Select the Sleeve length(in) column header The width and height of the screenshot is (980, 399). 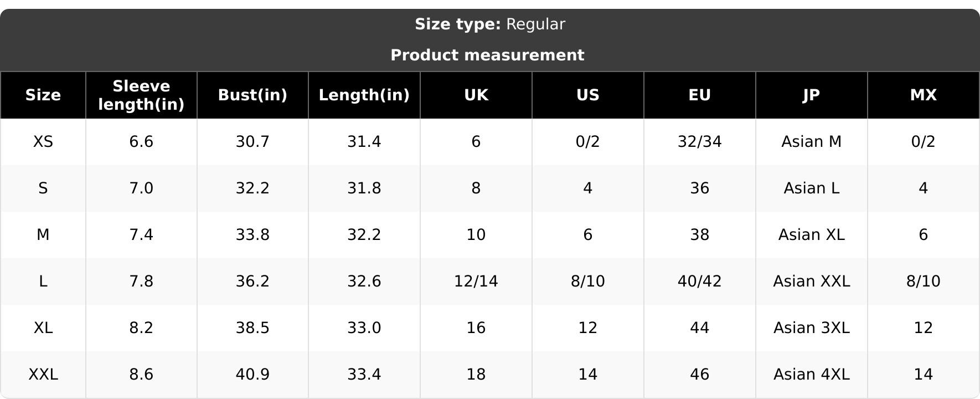coord(141,95)
